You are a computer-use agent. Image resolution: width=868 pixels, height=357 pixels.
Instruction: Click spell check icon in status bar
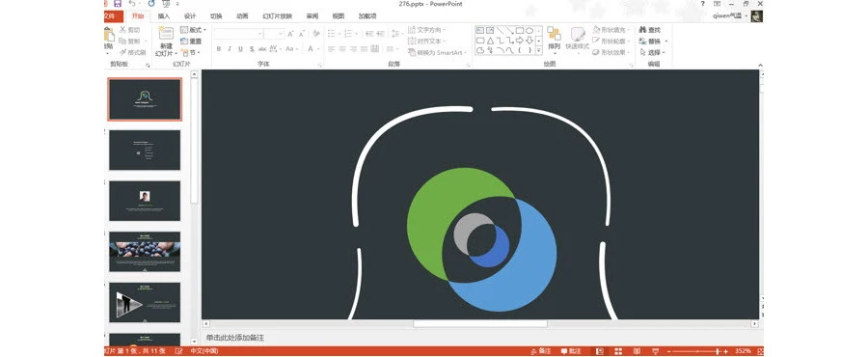(178, 351)
